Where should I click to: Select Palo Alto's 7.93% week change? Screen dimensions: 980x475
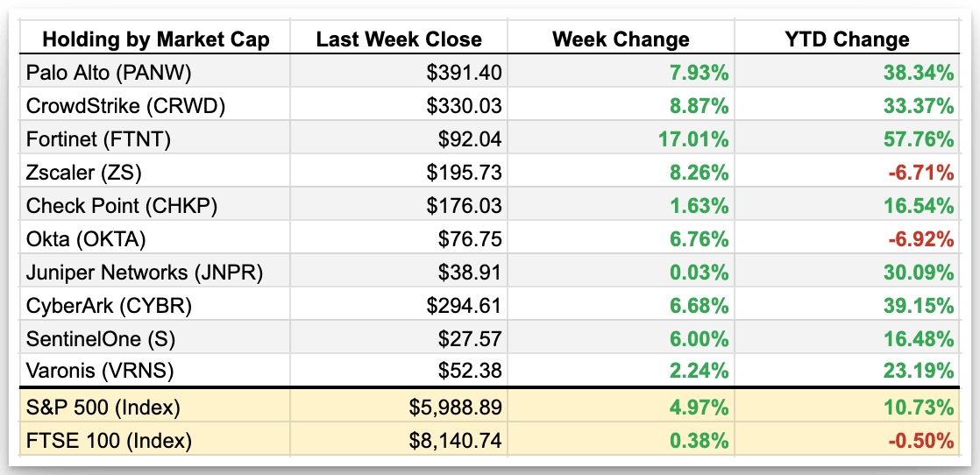[696, 72]
